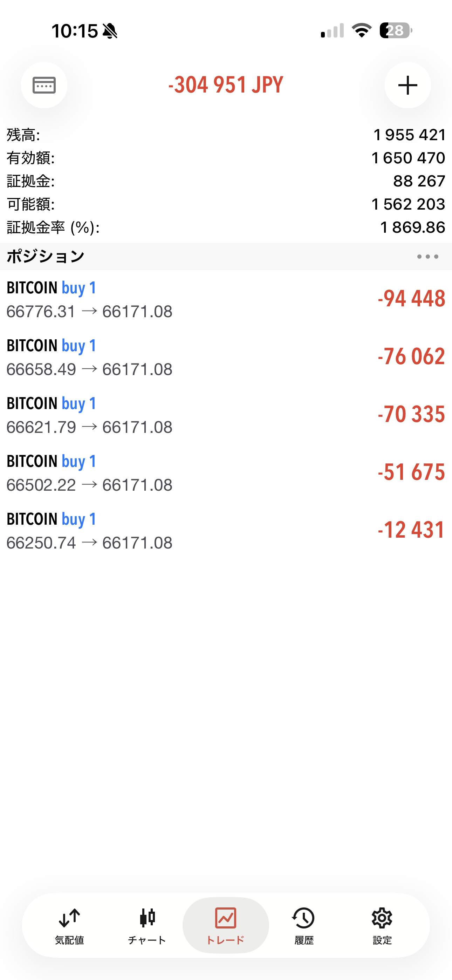Tap the -94 448 loss amount

(411, 299)
